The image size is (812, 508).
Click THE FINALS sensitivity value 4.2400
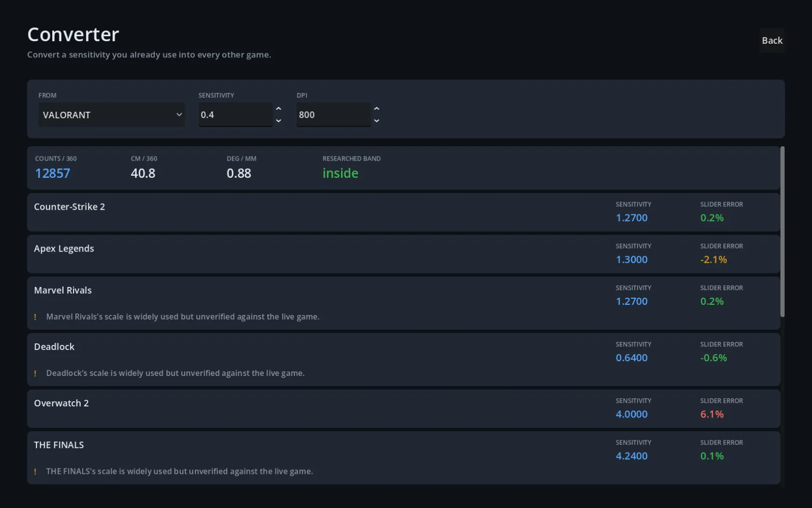point(632,456)
